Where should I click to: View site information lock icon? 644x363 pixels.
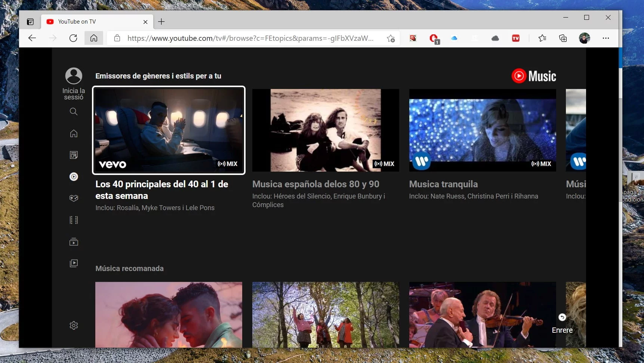[x=117, y=38]
